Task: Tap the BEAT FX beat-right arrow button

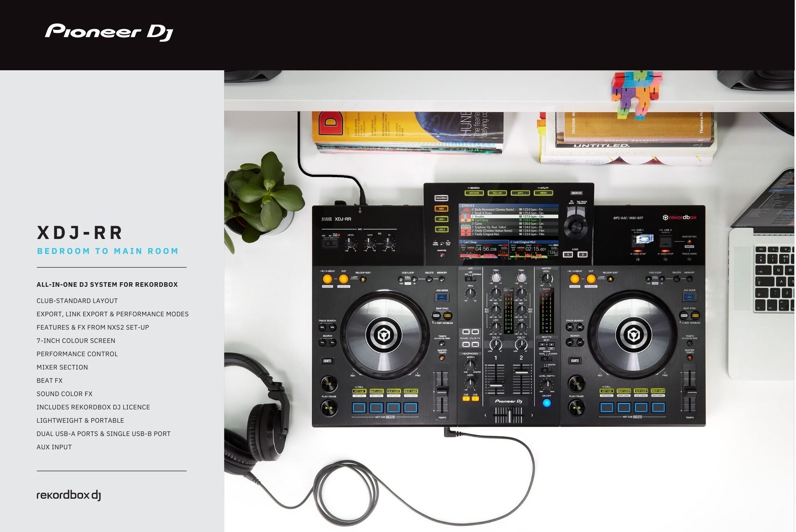Action: coord(551,344)
